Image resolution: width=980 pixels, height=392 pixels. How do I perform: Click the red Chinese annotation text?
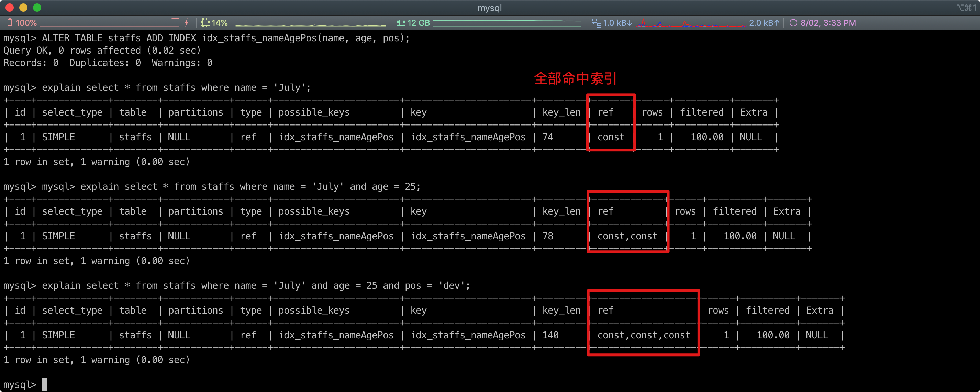575,78
